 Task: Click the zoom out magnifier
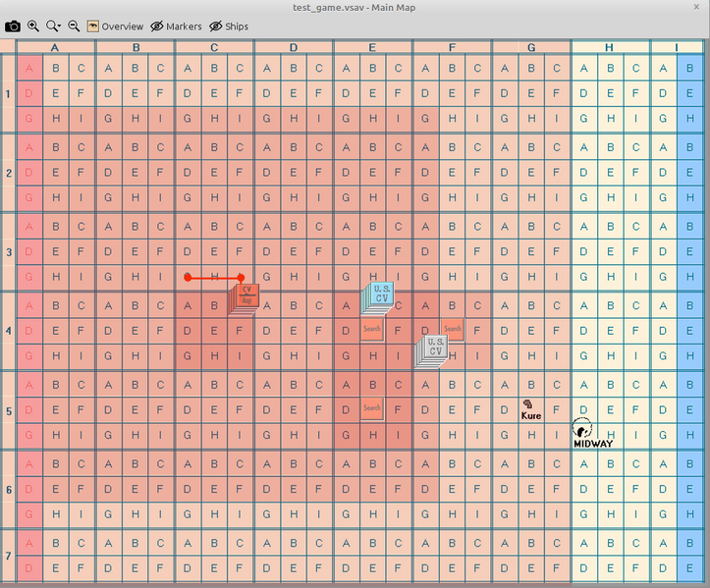click(x=74, y=27)
